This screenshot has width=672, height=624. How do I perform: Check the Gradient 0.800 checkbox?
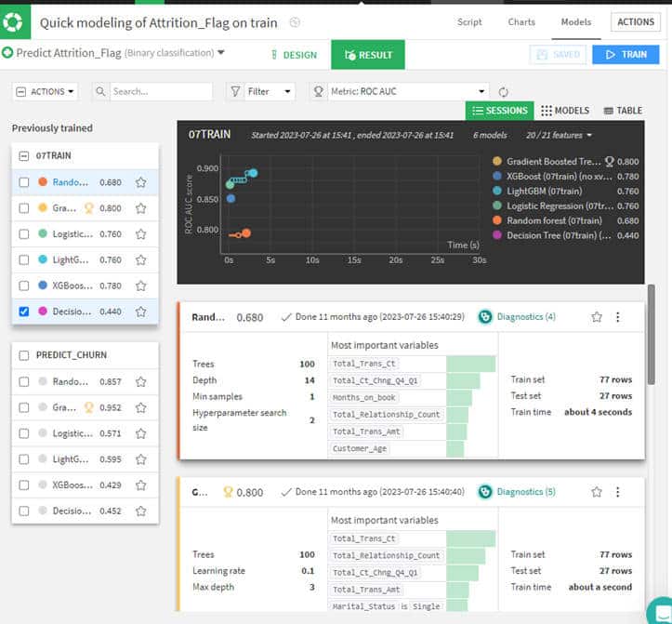[24, 208]
